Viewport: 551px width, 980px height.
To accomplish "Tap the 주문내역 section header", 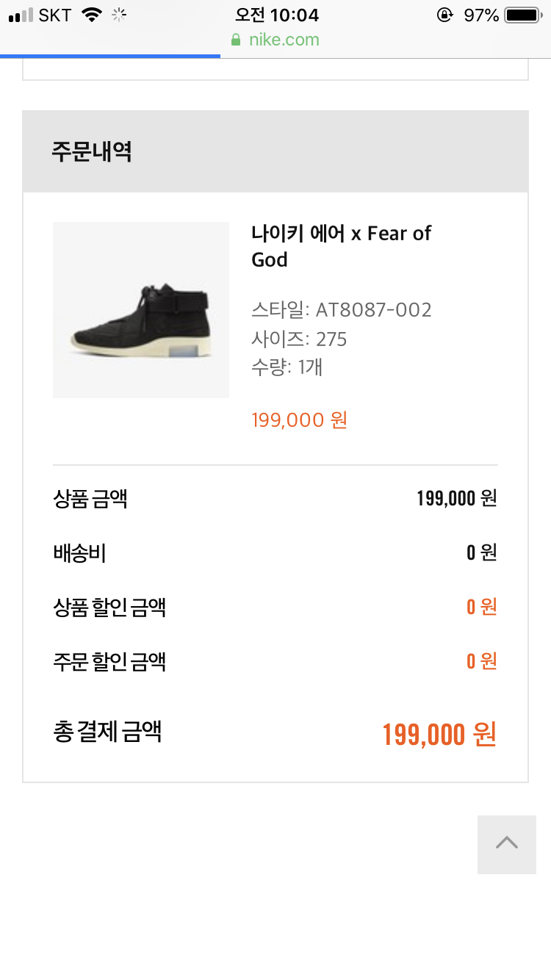I will point(92,152).
